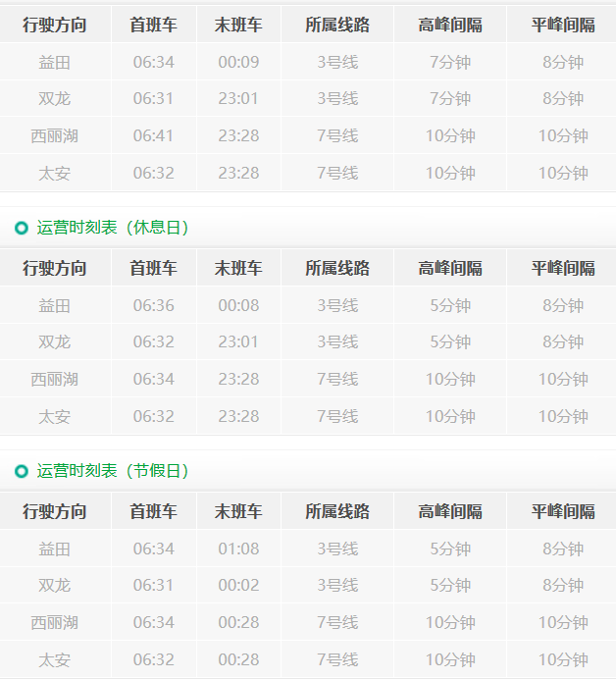616x680 pixels.
Task: Click the 00:02 last train time
Action: coord(238,586)
